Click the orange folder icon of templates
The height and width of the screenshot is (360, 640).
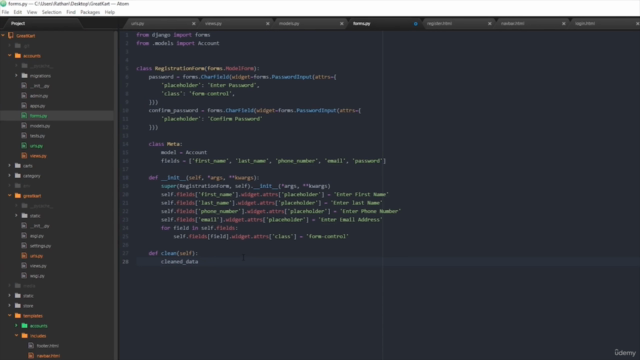(x=18, y=316)
